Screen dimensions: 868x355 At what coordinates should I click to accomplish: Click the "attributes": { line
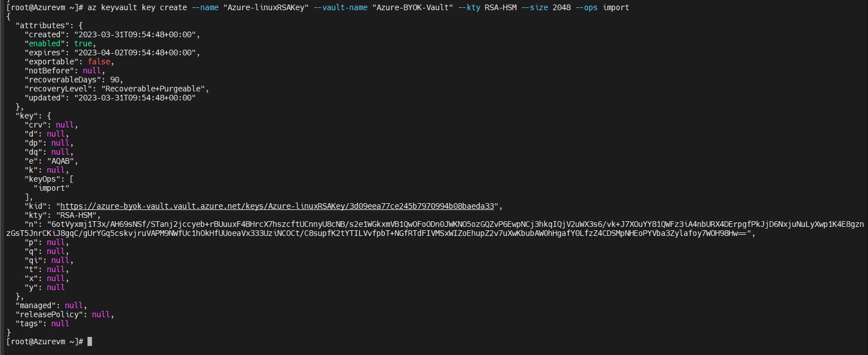[50, 25]
